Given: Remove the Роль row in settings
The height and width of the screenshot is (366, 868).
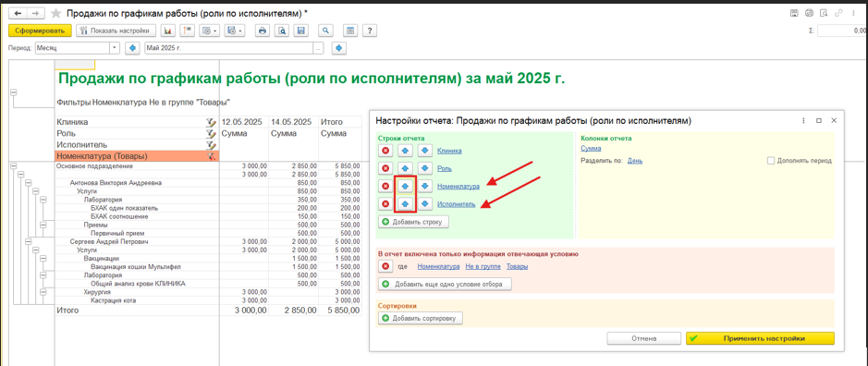Looking at the screenshot, I should pos(385,168).
